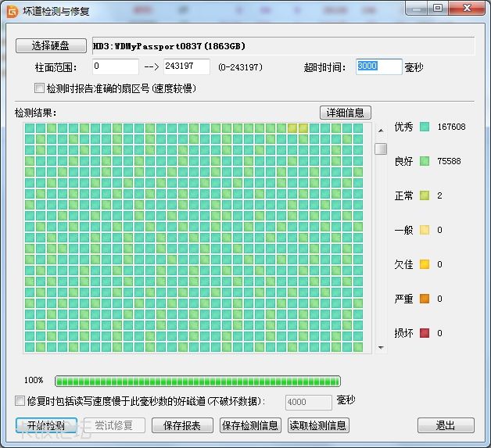Click the ending cylinder field 243197

[187, 66]
